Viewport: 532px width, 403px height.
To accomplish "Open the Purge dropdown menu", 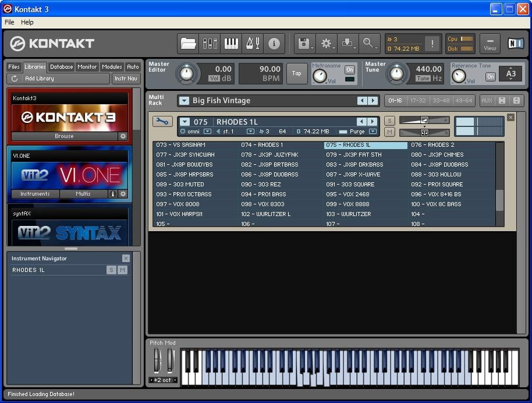I will pos(373,132).
